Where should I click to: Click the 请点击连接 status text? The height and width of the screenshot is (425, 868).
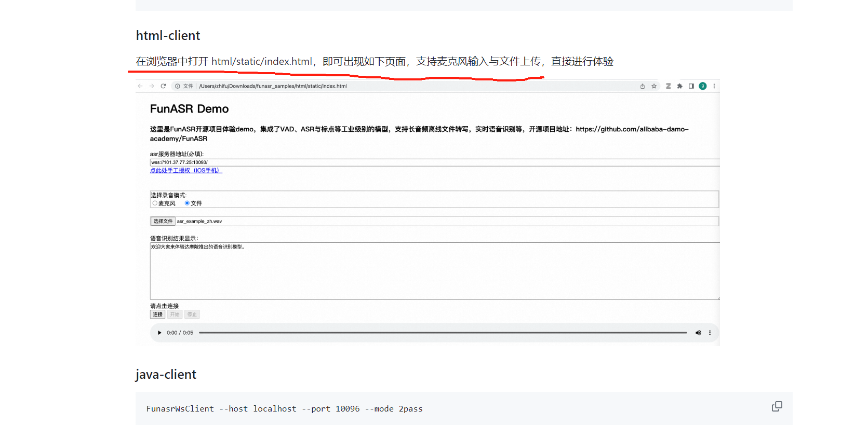click(x=164, y=306)
